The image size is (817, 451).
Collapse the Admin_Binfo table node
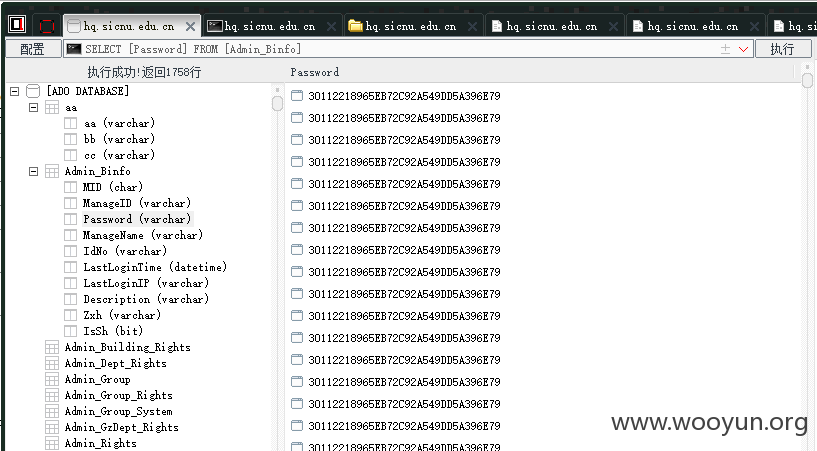[33, 171]
